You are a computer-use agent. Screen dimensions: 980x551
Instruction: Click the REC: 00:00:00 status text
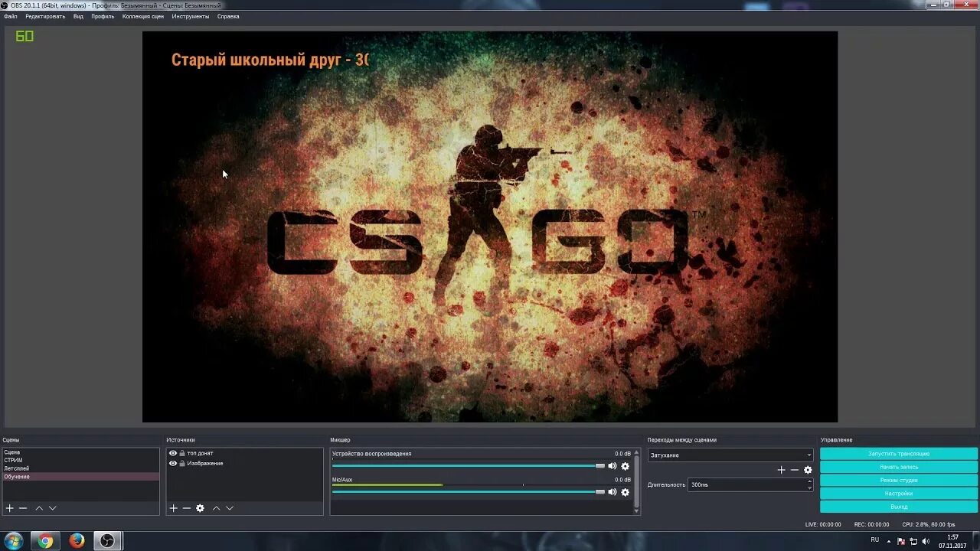871,524
